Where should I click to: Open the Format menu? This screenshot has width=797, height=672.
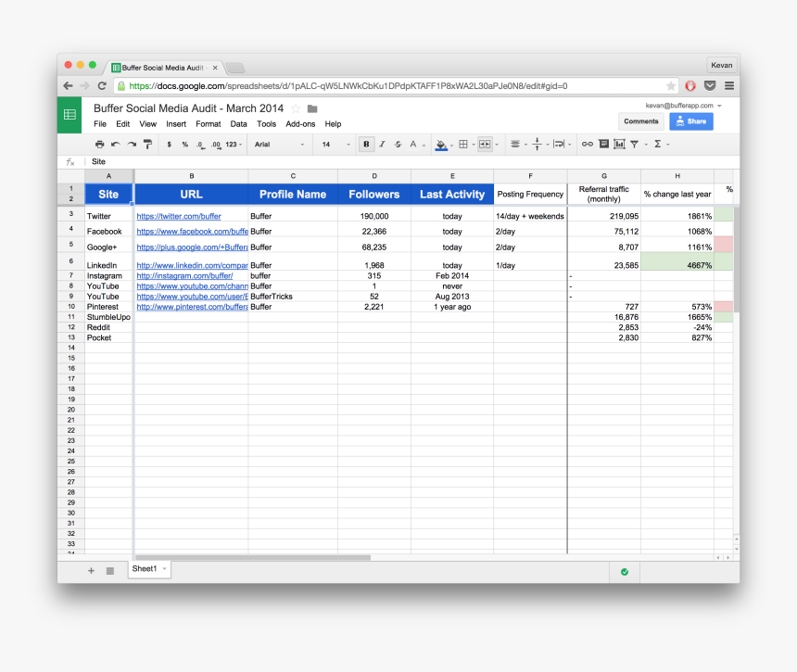click(209, 124)
